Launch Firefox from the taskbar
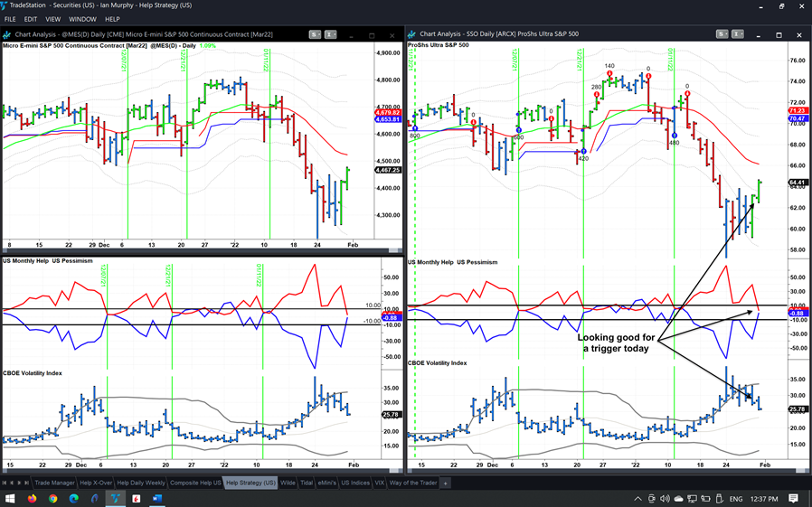The image size is (812, 507). (x=32, y=499)
